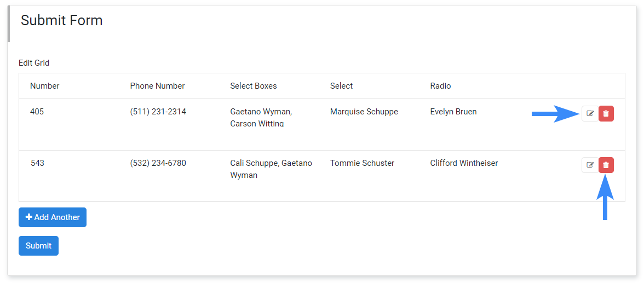The width and height of the screenshot is (644, 283).
Task: Edit the row with number 405
Action: (x=590, y=113)
